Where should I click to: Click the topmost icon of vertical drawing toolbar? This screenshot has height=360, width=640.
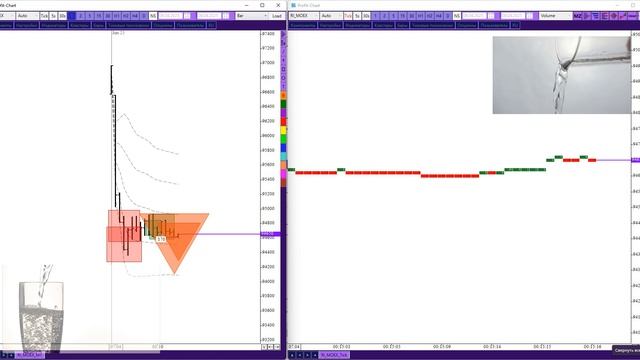(x=283, y=35)
